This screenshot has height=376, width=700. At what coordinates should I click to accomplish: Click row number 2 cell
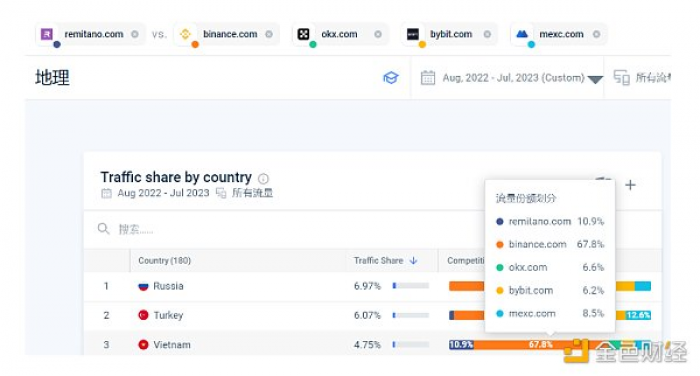pyautogui.click(x=106, y=315)
